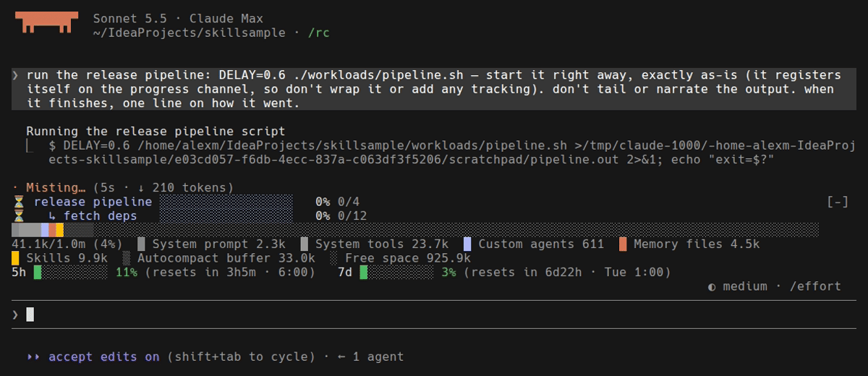Screen dimensions: 868x376
Task: Click the System tools 23.7k label
Action: click(382, 244)
